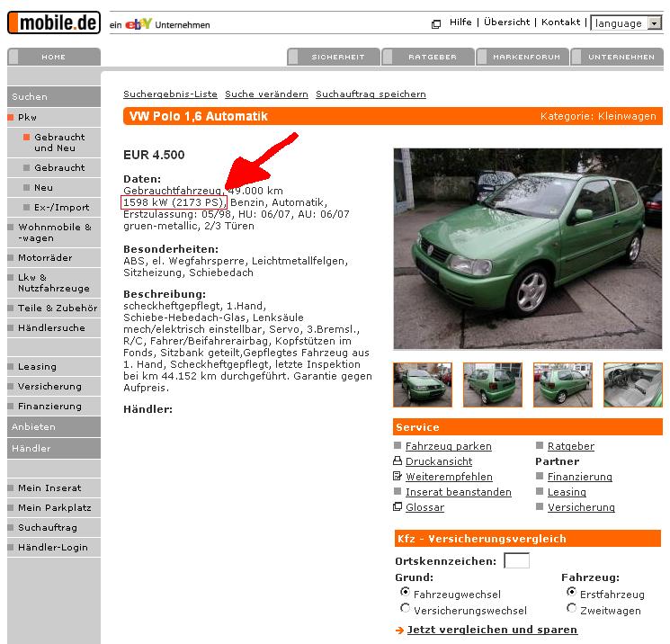Click Ratgeber link in Service box

(571, 446)
